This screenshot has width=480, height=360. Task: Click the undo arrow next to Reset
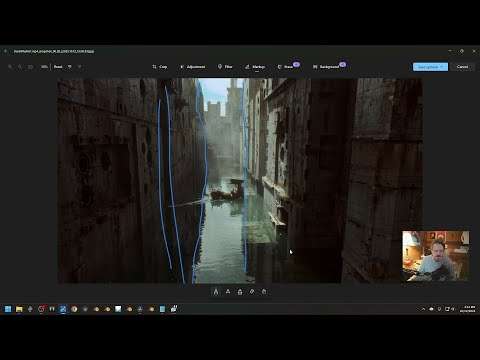(x=70, y=67)
